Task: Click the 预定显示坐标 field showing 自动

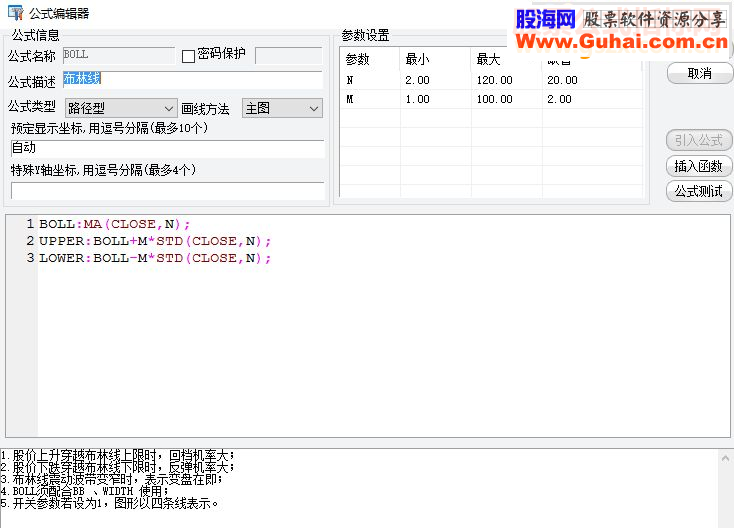Action: click(167, 148)
